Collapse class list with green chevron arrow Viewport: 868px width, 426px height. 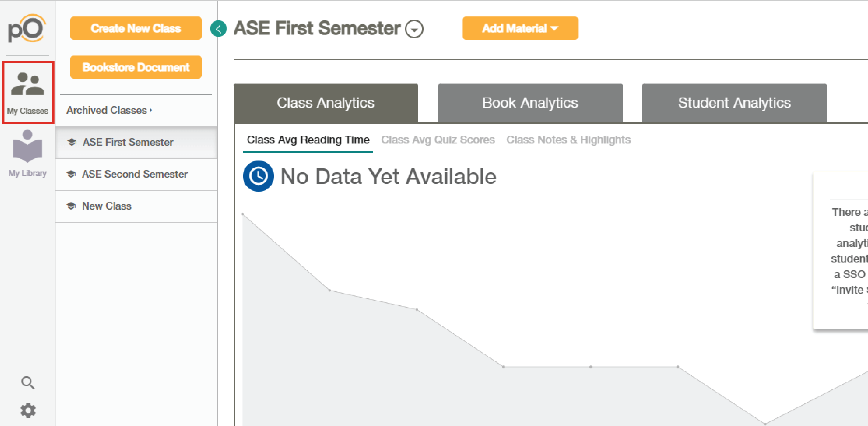[218, 28]
